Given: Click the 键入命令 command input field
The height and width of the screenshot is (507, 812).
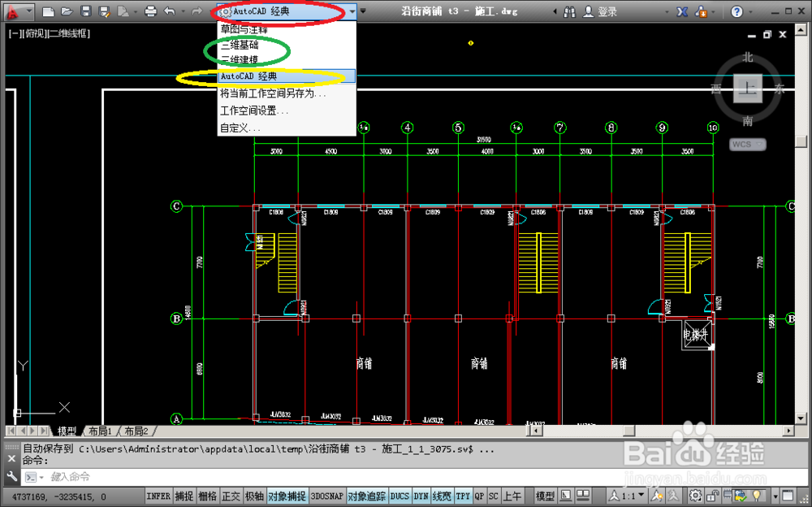Looking at the screenshot, I should point(414,476).
